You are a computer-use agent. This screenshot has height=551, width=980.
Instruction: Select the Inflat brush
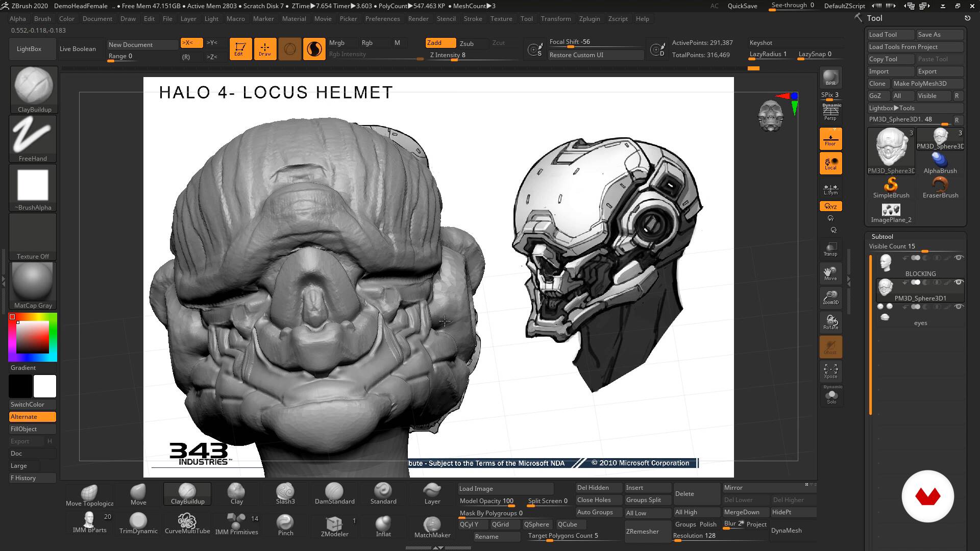pos(383,525)
